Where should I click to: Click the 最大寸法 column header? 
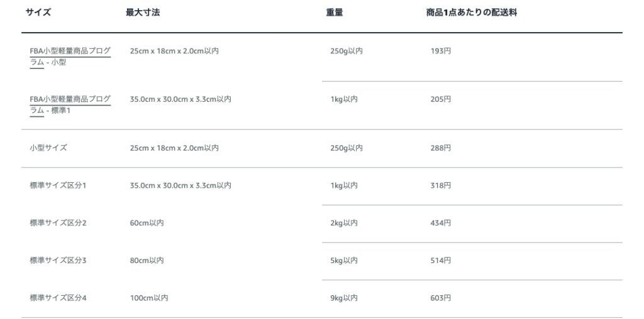[x=143, y=13]
